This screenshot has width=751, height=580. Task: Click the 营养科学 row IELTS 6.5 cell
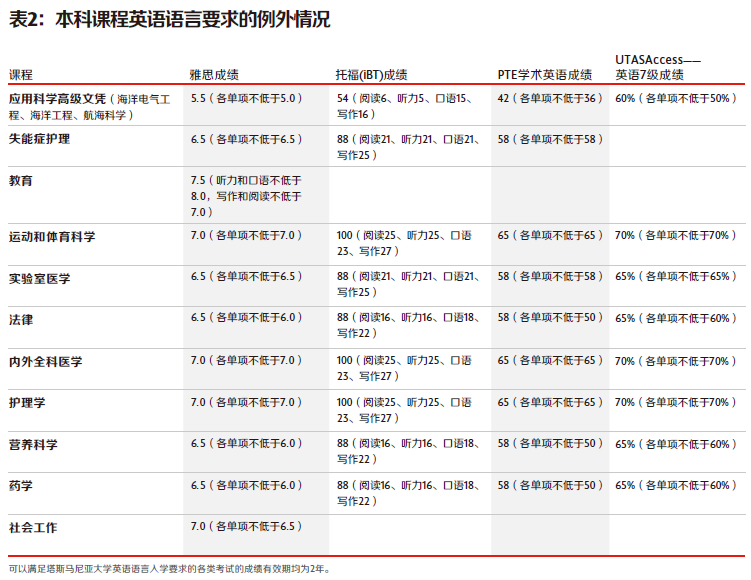point(246,443)
